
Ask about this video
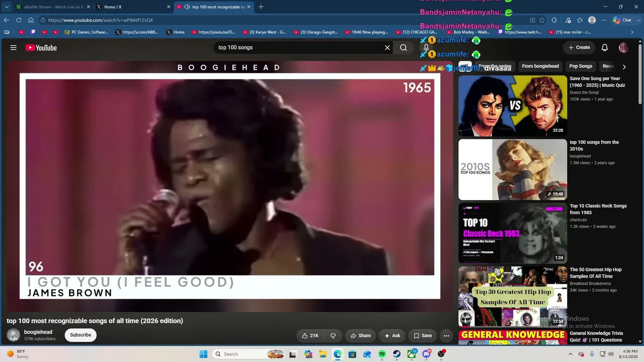[392, 335]
